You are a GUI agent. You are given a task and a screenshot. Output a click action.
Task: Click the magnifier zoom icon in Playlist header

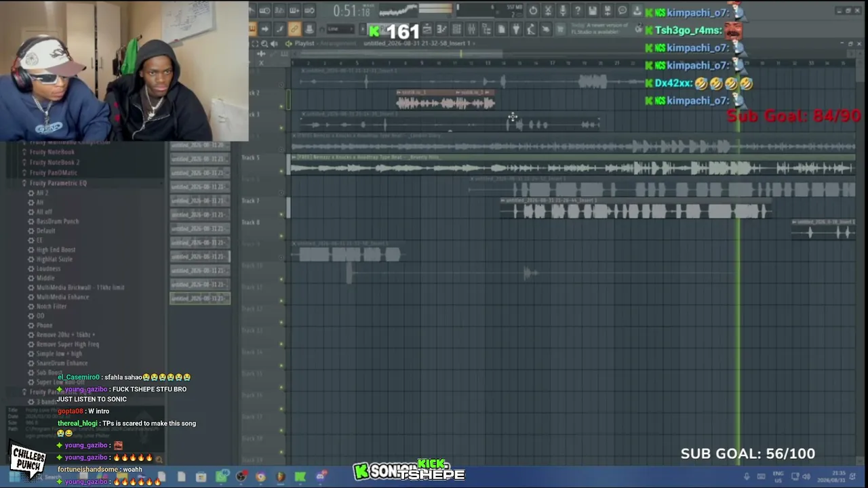pyautogui.click(x=264, y=43)
